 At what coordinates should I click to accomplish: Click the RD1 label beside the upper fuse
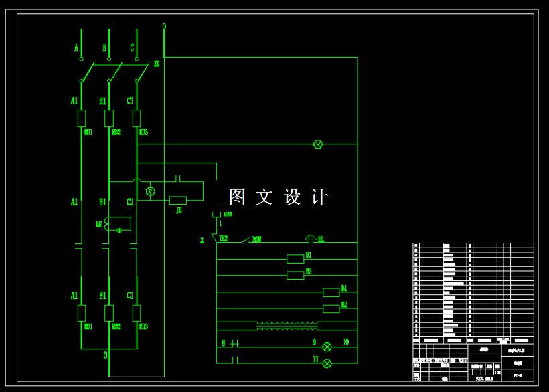pos(88,132)
